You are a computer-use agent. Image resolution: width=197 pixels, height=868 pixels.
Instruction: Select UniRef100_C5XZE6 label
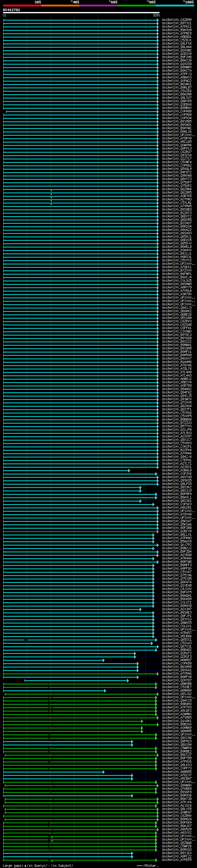177,91
